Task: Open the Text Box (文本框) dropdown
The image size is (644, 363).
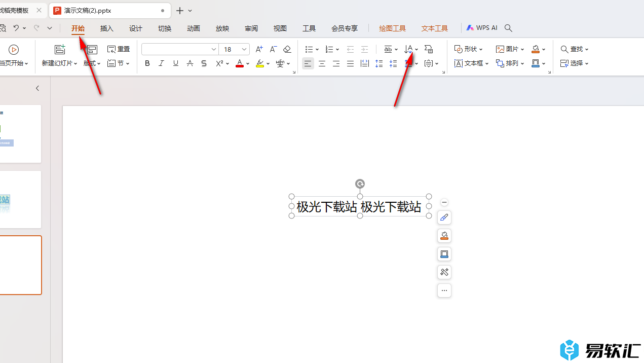Action: [471, 63]
